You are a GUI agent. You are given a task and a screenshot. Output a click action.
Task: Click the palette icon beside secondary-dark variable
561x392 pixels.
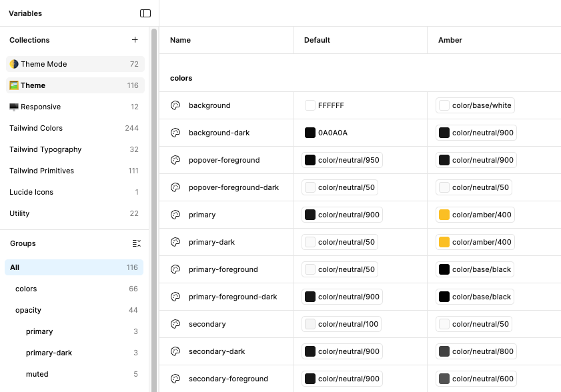point(175,351)
